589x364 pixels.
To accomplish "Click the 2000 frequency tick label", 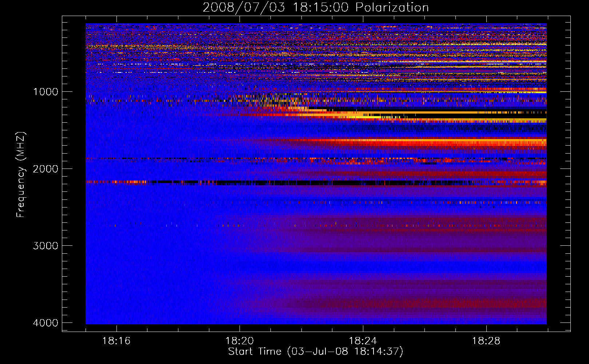I will click(x=46, y=169).
